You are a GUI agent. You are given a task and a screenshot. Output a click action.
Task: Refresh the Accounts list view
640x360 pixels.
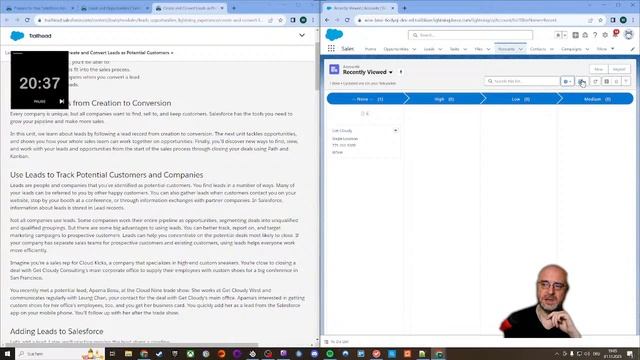click(596, 82)
